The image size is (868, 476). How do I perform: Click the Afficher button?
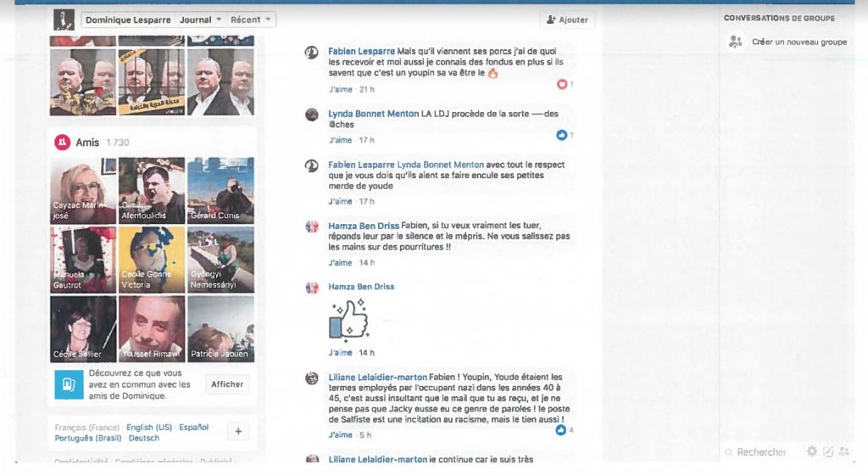(227, 384)
